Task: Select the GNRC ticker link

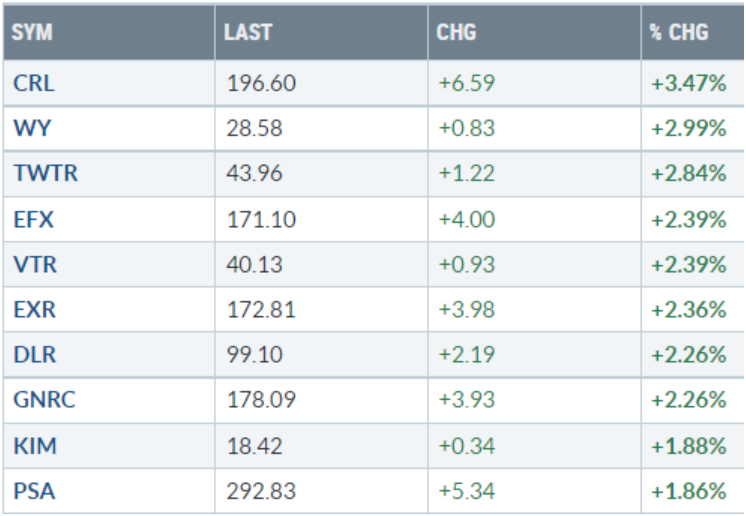Action: 44,399
